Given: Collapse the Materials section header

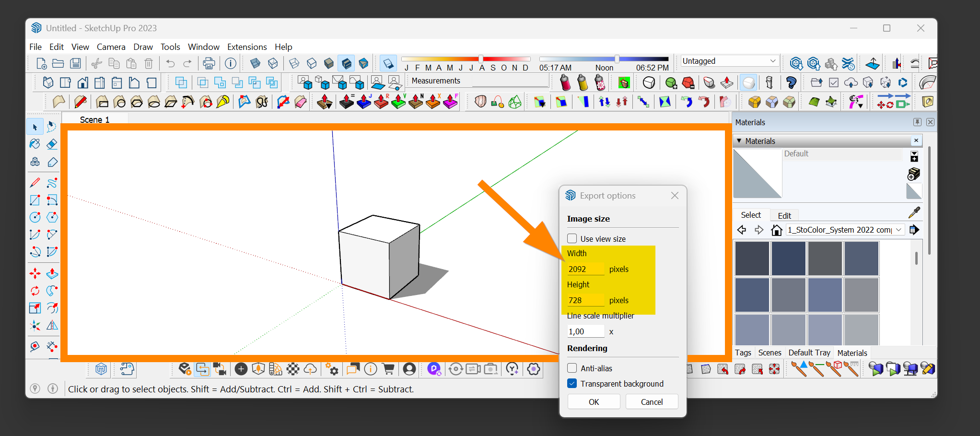Looking at the screenshot, I should point(740,141).
